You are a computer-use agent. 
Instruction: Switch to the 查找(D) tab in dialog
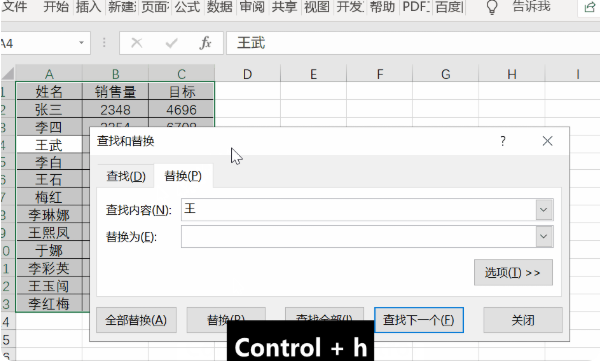(126, 176)
